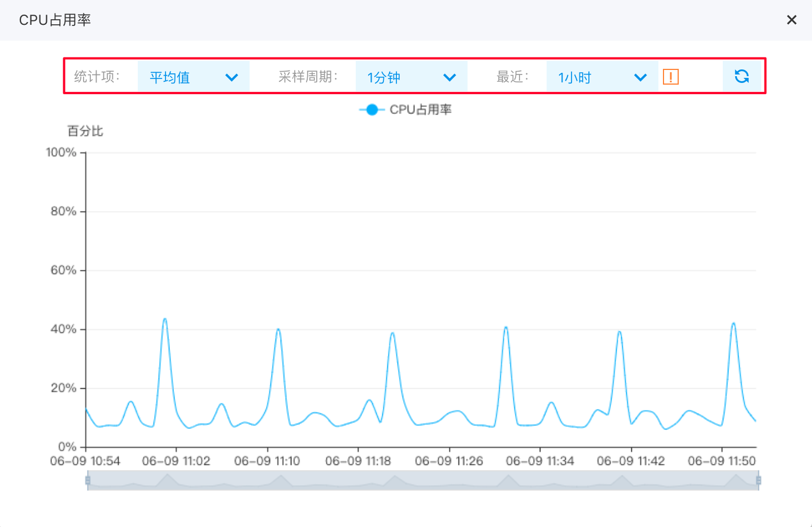
Task: Click the 采样周期 label
Action: [x=308, y=77]
